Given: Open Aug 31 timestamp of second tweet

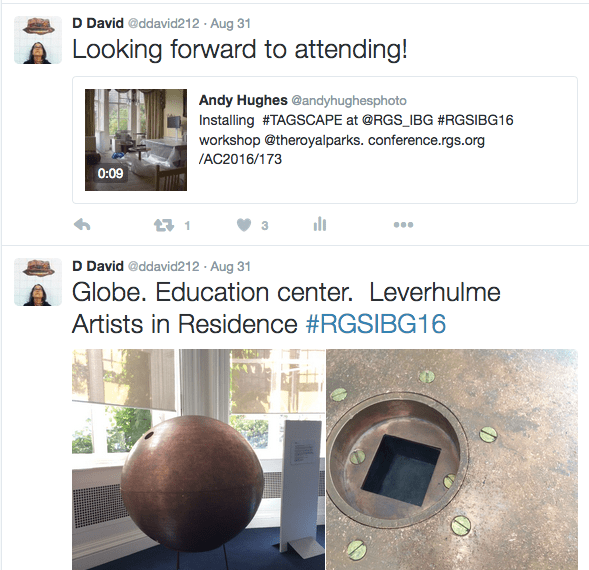Looking at the screenshot, I should 231,266.
